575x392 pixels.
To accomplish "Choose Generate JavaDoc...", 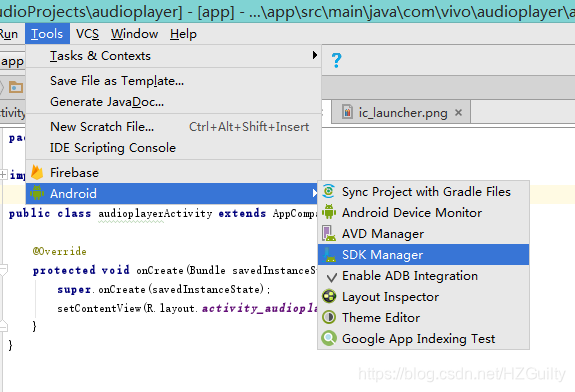I will click(173, 102).
